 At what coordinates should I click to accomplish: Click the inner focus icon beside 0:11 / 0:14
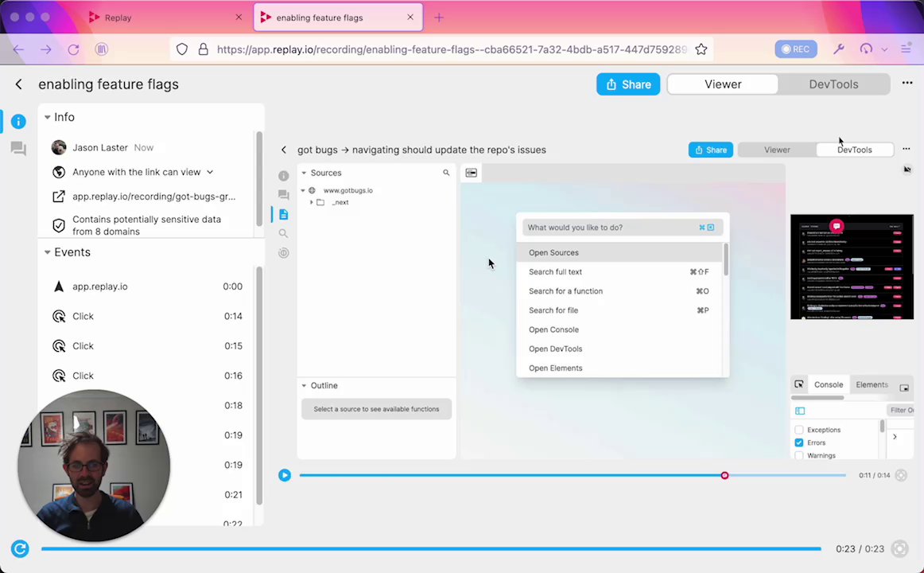click(901, 475)
